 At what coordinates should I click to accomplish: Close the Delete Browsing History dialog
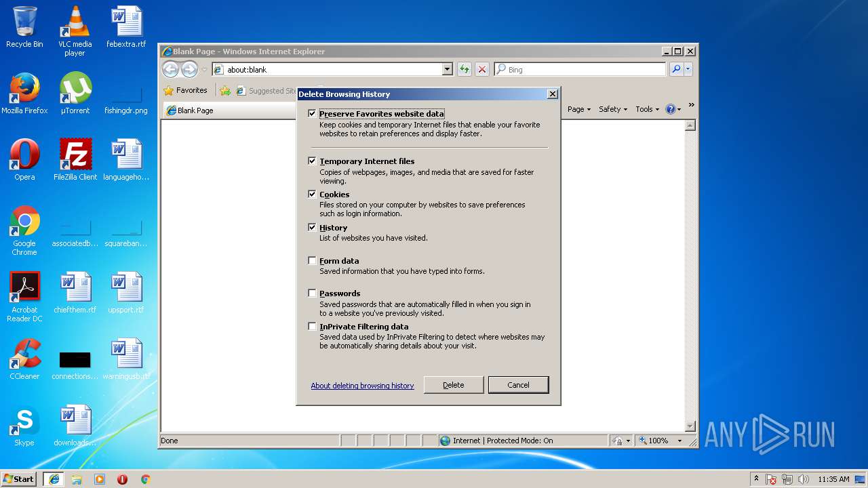point(553,94)
